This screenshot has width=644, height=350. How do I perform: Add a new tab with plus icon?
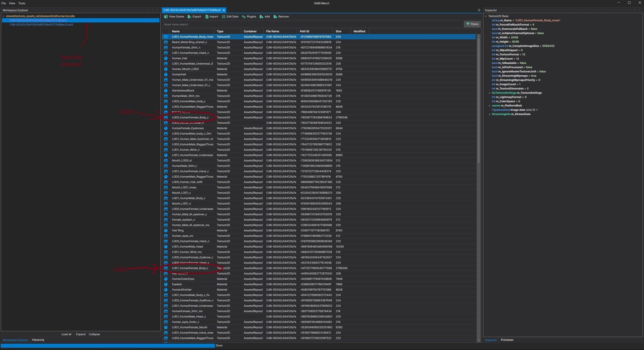(x=479, y=10)
